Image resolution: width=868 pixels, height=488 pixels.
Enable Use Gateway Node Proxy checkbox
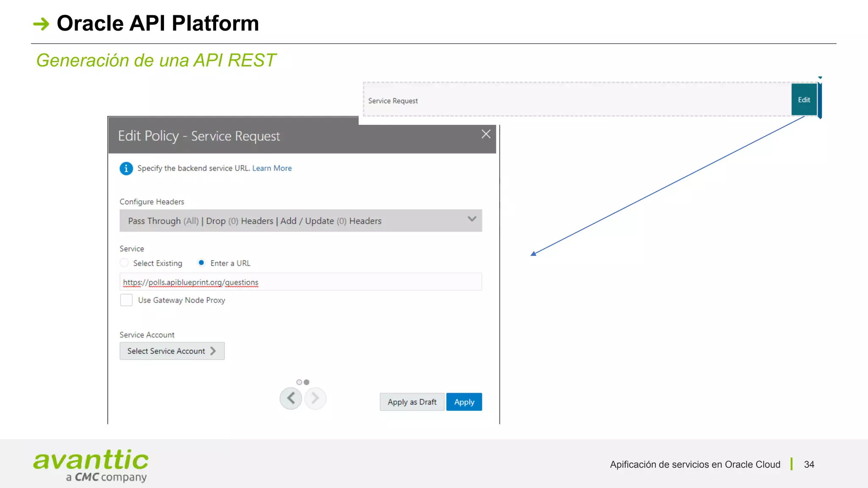(126, 300)
